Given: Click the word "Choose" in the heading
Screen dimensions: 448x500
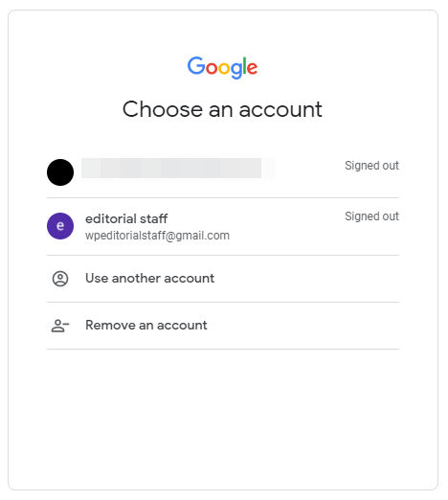Looking at the screenshot, I should (163, 109).
